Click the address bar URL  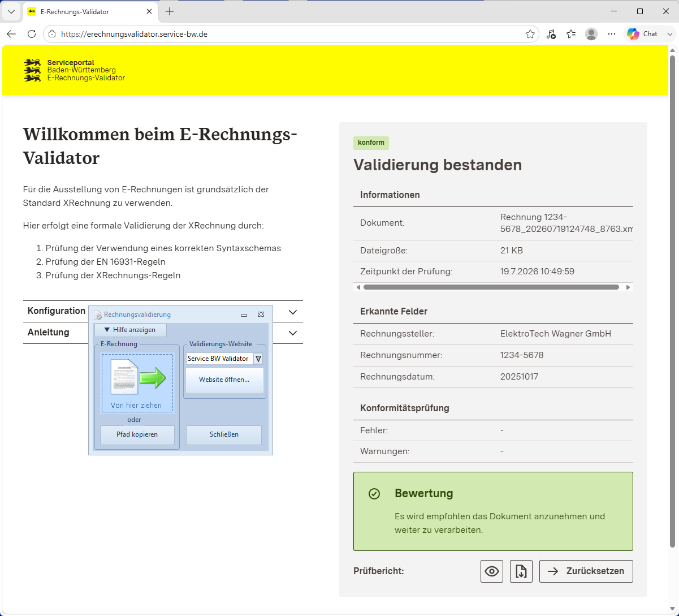[134, 34]
